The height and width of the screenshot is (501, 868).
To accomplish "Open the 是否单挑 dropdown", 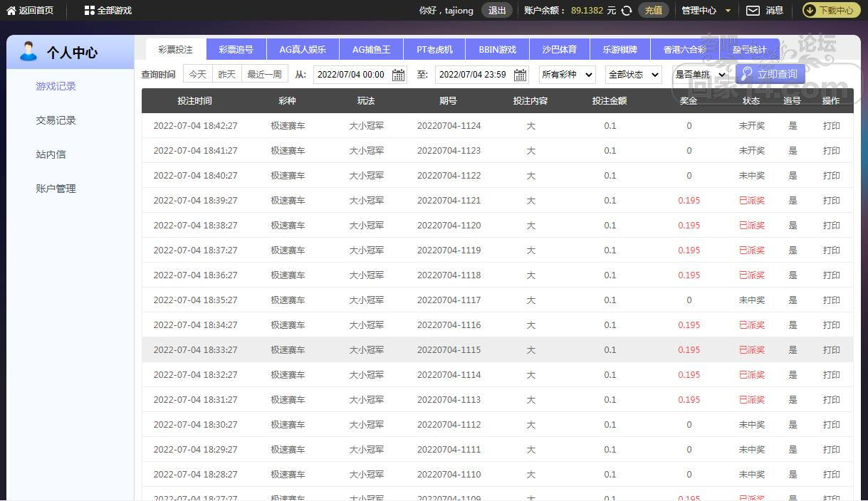I will tap(699, 75).
